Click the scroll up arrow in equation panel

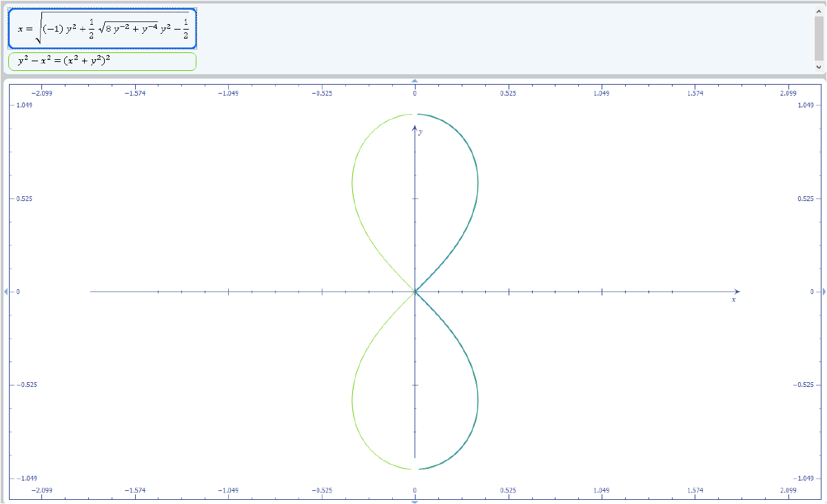[x=819, y=11]
